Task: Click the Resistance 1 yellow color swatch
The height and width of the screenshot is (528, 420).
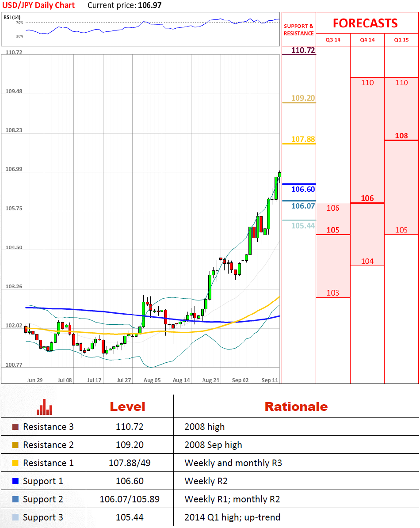Action: click(15, 463)
